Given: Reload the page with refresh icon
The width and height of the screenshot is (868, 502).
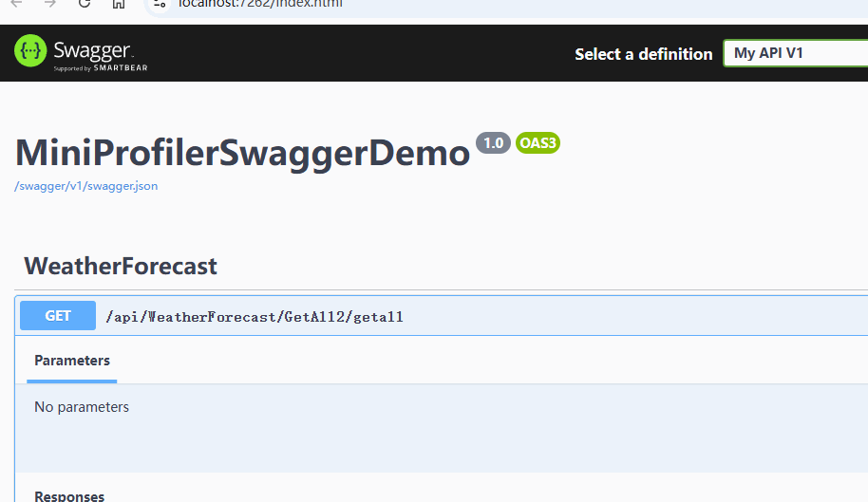Looking at the screenshot, I should click(x=85, y=3).
